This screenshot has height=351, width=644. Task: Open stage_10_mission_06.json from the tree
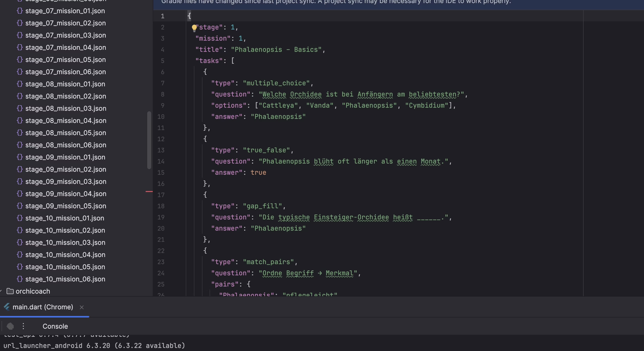65,279
